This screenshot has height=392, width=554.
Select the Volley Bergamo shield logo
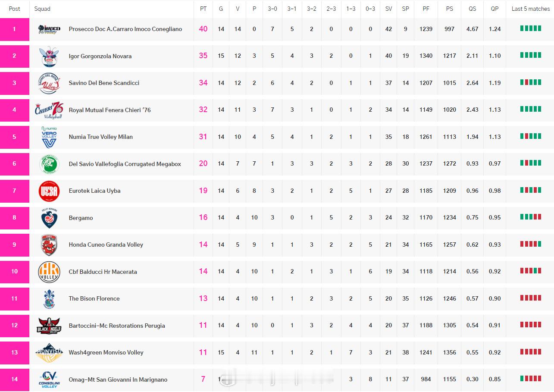[49, 218]
